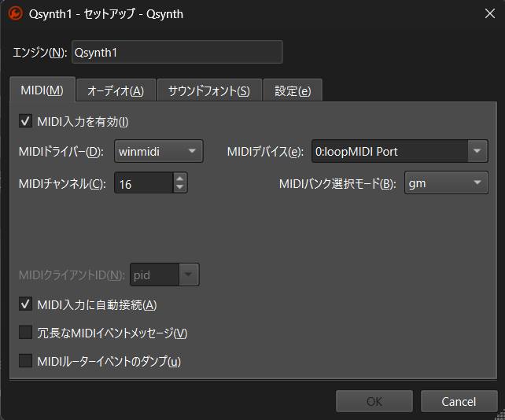Increase MIDIチャンネル with up arrow

[x=180, y=179]
